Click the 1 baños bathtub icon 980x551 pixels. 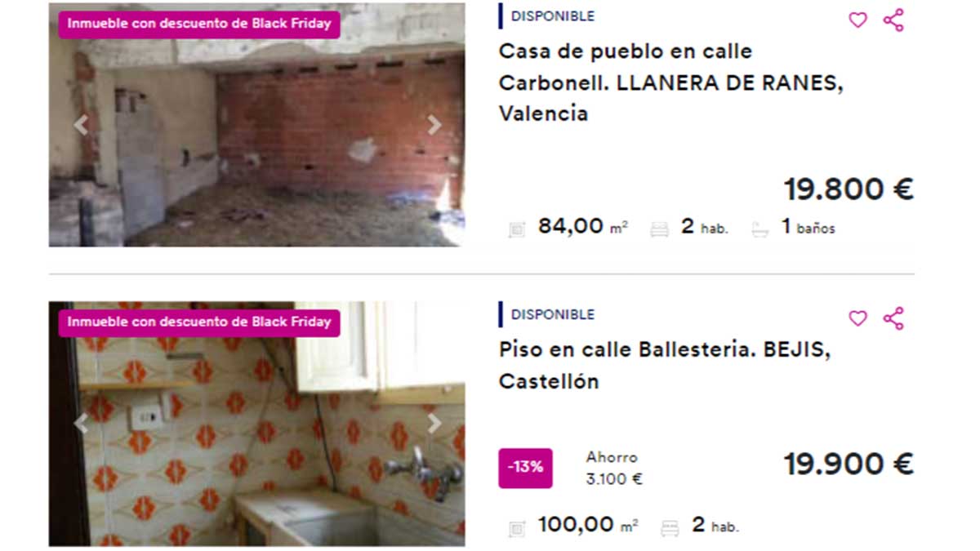pos(760,230)
